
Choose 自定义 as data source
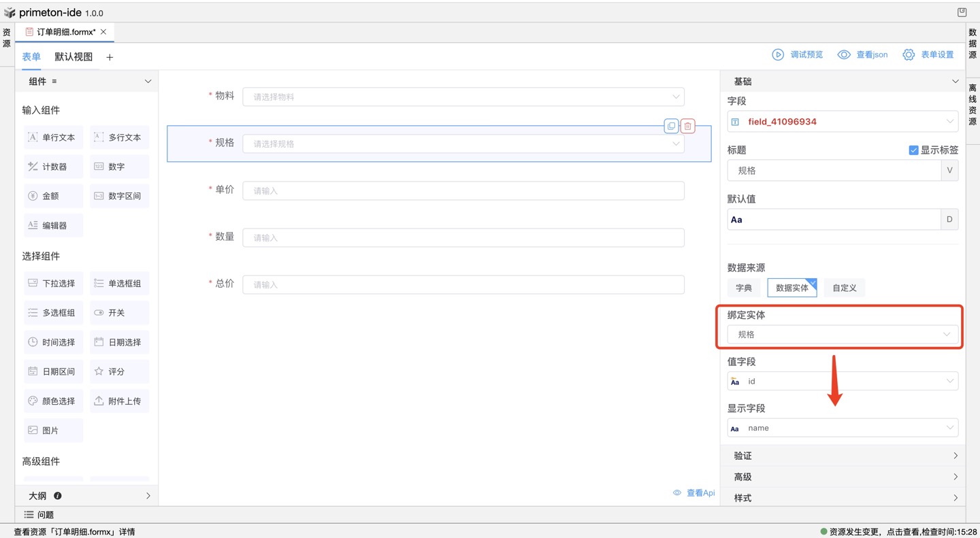coord(844,288)
